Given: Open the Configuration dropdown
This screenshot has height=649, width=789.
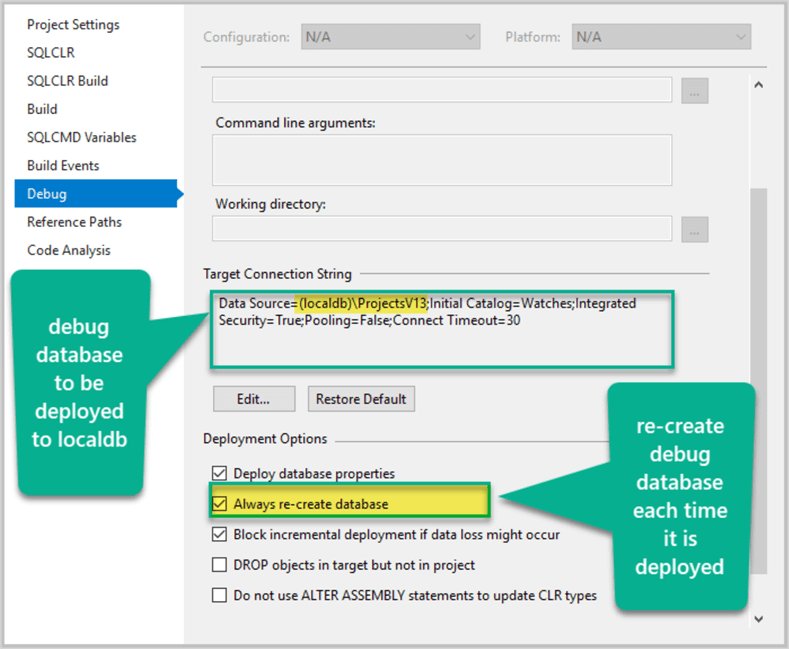Looking at the screenshot, I should point(390,37).
